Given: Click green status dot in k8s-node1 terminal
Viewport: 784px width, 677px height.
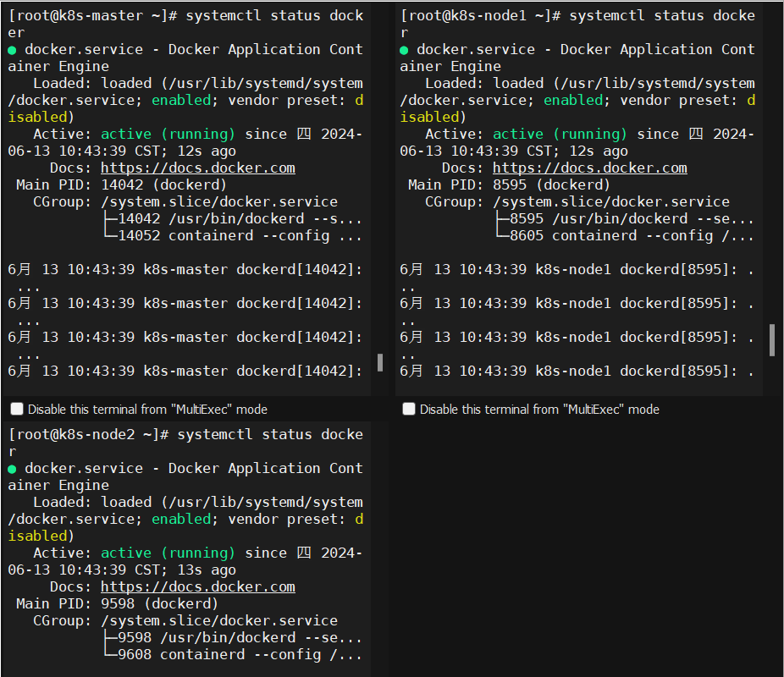Looking at the screenshot, I should pos(404,50).
